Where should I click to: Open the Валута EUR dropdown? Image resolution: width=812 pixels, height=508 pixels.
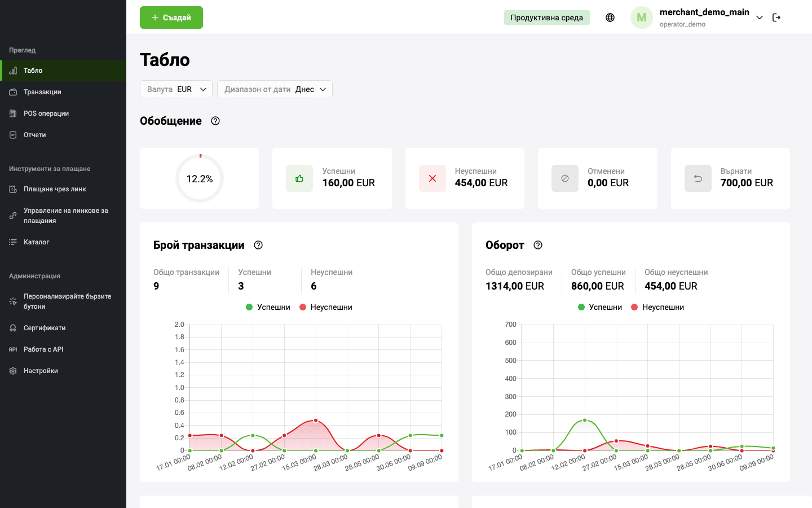coord(176,89)
